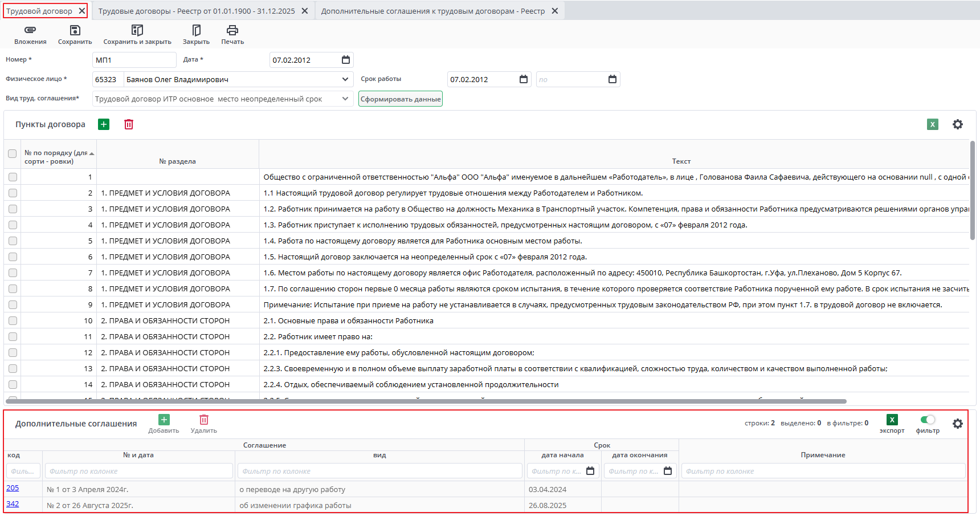The height and width of the screenshot is (516, 980).
Task: Toggle the фильтр switch off
Action: click(x=928, y=420)
